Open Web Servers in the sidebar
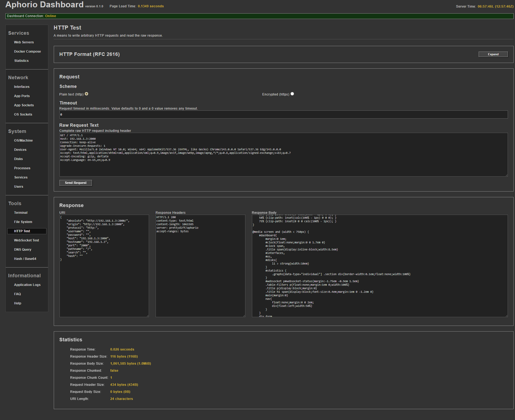Image resolution: width=515 pixels, height=420 pixels. (x=24, y=42)
